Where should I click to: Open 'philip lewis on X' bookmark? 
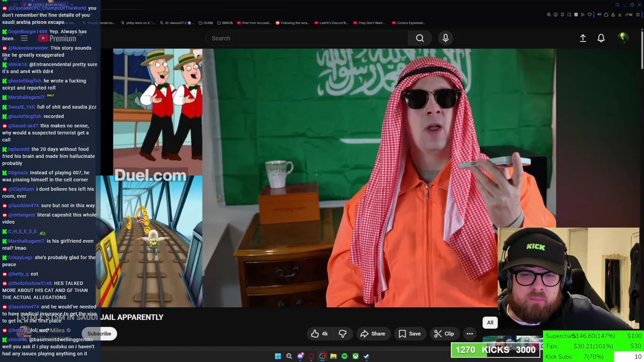[x=138, y=23]
